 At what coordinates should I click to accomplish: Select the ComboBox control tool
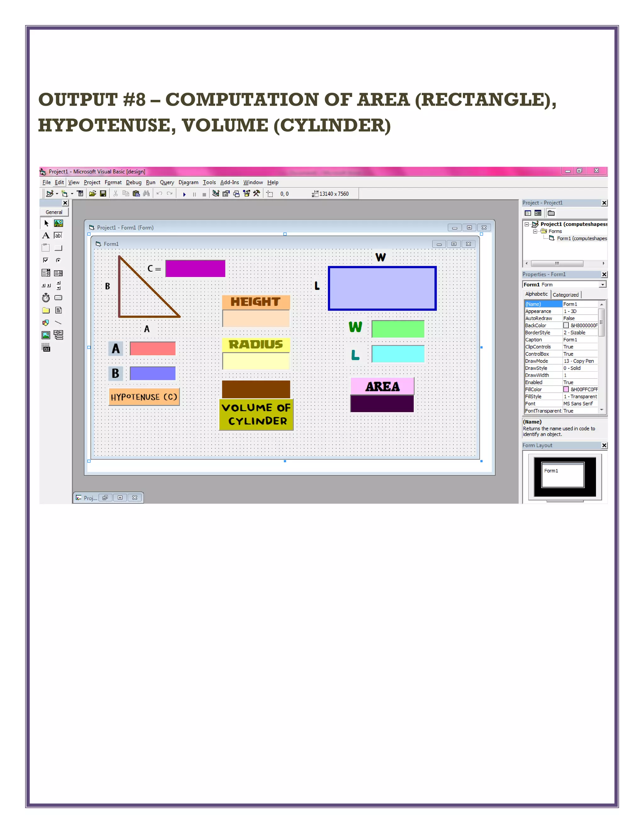click(x=46, y=273)
